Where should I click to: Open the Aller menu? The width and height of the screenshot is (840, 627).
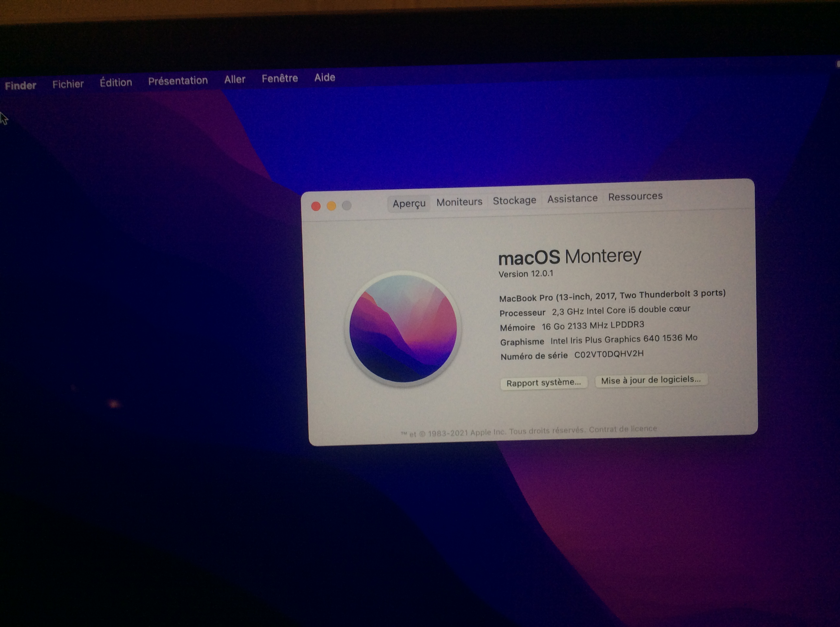tap(234, 79)
